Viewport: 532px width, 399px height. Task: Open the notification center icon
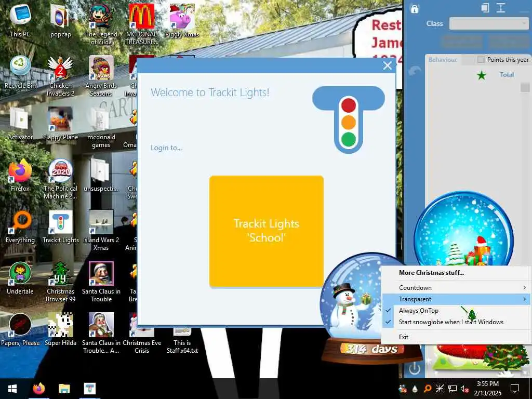click(x=515, y=389)
